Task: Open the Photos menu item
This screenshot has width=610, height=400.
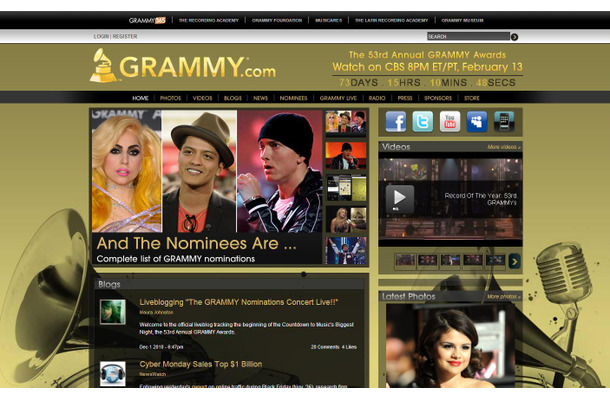Action: point(170,98)
